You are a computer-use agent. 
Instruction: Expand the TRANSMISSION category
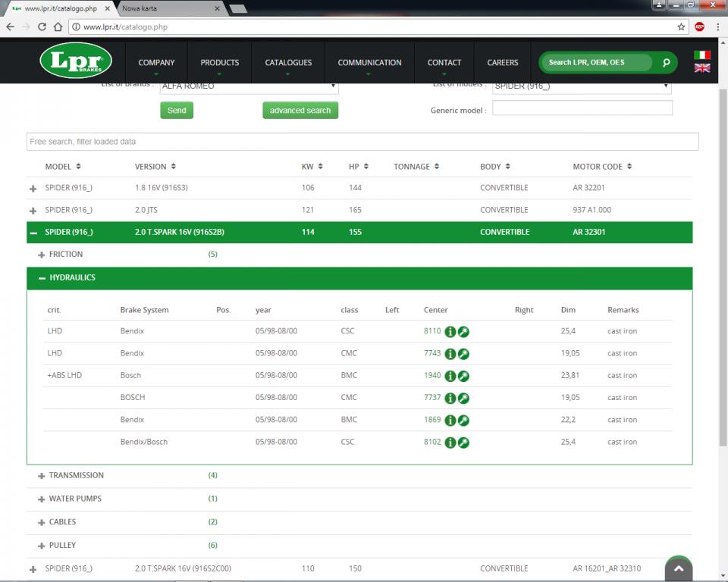coord(41,476)
